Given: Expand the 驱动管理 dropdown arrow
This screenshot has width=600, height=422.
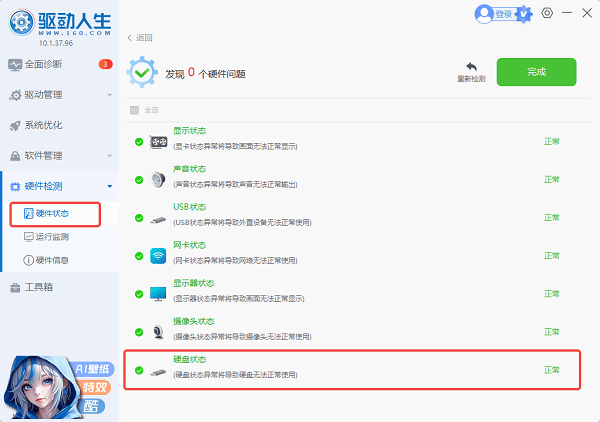Looking at the screenshot, I should 110,95.
